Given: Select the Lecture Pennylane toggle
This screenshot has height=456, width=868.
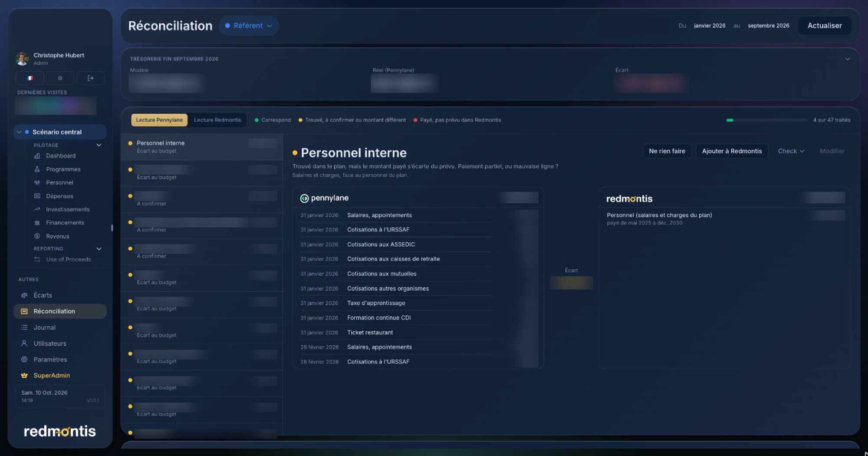Looking at the screenshot, I should click(x=159, y=120).
